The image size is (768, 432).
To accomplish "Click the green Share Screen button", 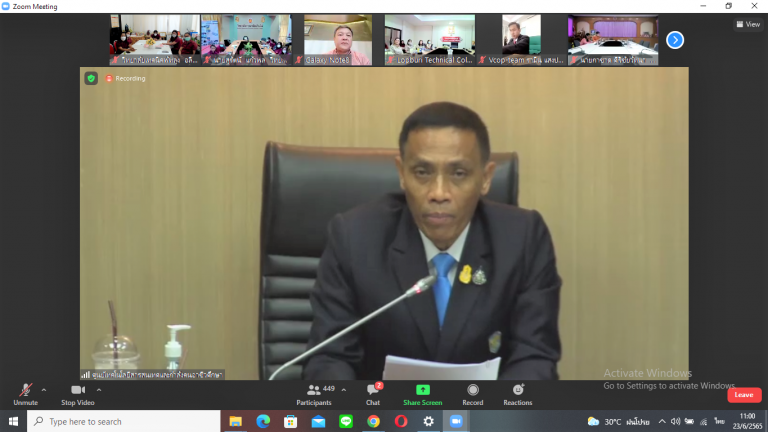I will tap(422, 392).
